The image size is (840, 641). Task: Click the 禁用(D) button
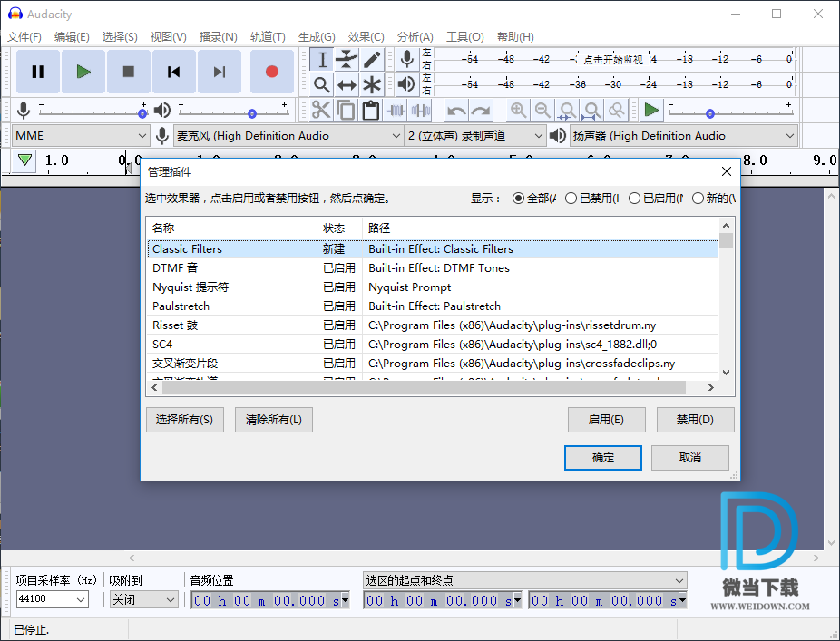pos(695,420)
